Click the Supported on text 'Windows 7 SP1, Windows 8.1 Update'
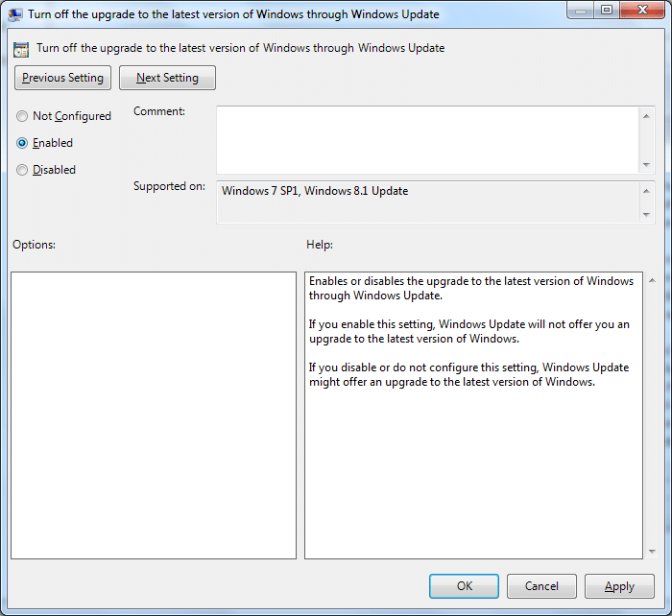The width and height of the screenshot is (672, 616). 315,191
